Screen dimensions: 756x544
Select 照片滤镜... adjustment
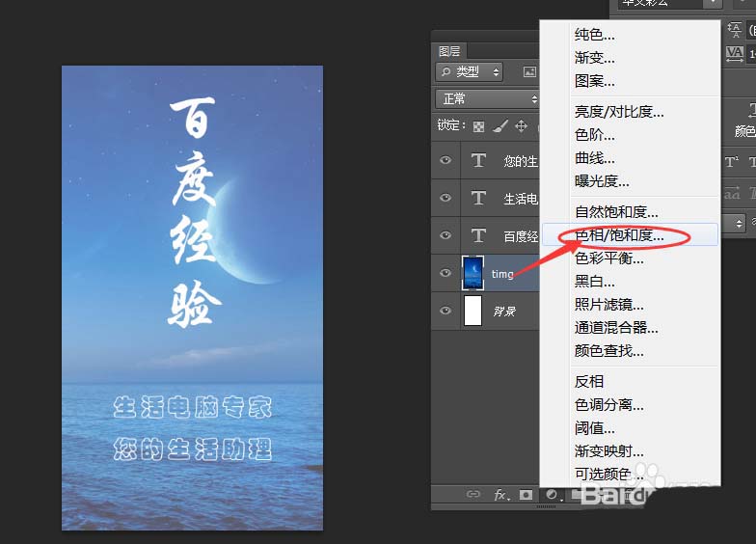coord(609,305)
